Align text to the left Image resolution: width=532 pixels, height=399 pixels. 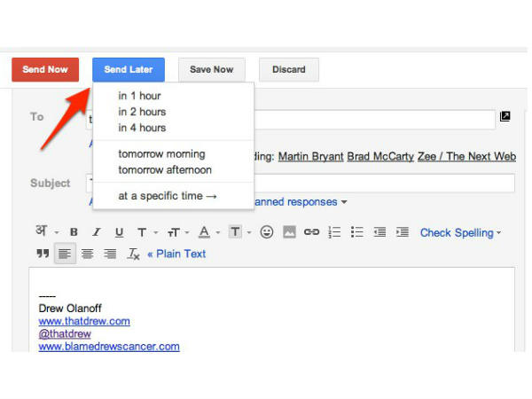[65, 254]
